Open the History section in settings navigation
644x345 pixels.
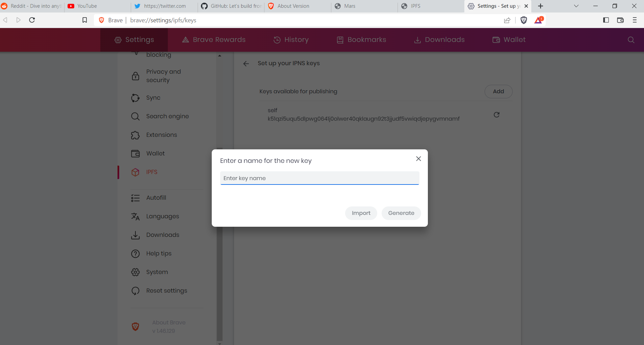[291, 40]
